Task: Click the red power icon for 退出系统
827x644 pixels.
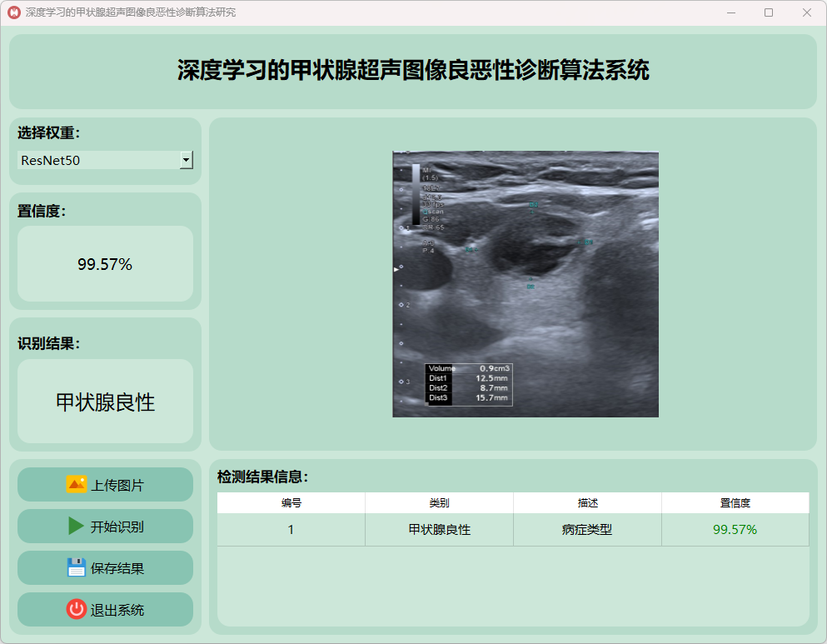Action: coord(76,610)
